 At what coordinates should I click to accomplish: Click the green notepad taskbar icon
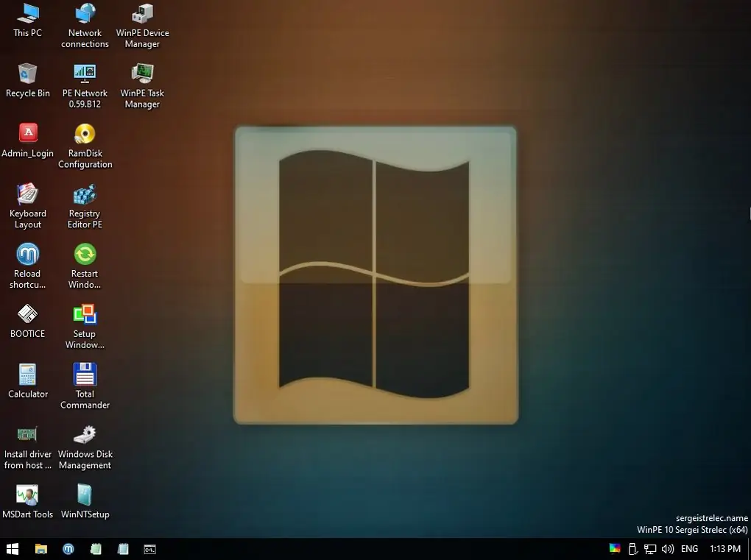pos(96,549)
